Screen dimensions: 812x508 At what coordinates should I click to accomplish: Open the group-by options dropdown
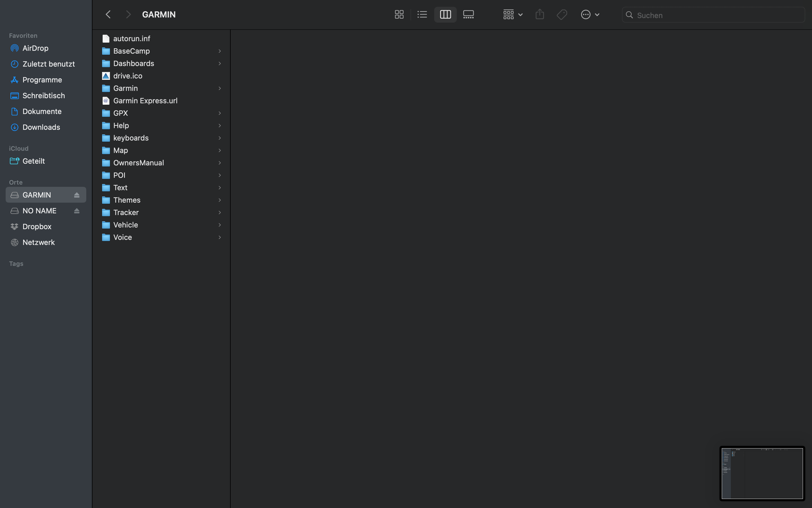point(513,14)
